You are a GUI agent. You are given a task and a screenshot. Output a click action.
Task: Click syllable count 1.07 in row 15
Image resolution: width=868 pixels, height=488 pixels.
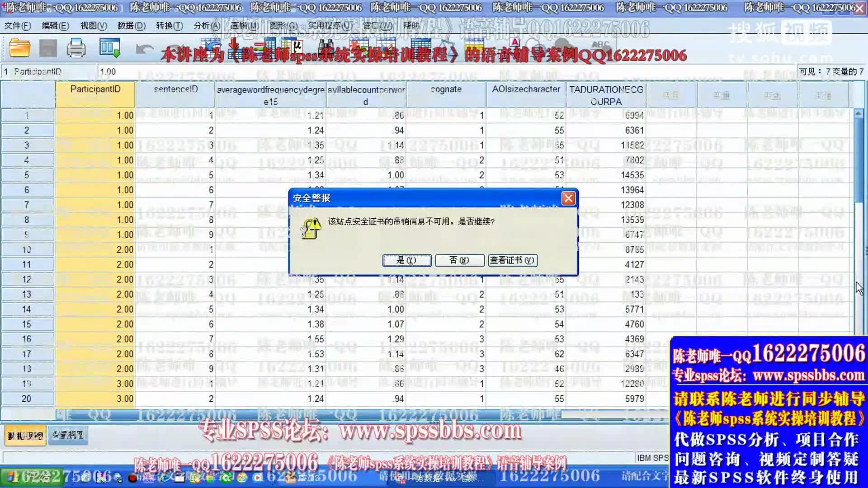(x=366, y=324)
